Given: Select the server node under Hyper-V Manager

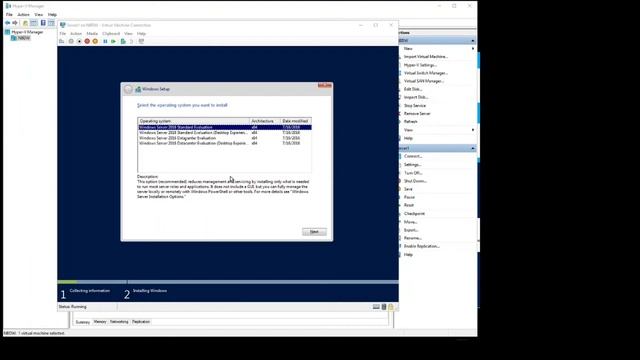Looking at the screenshot, I should (x=24, y=38).
